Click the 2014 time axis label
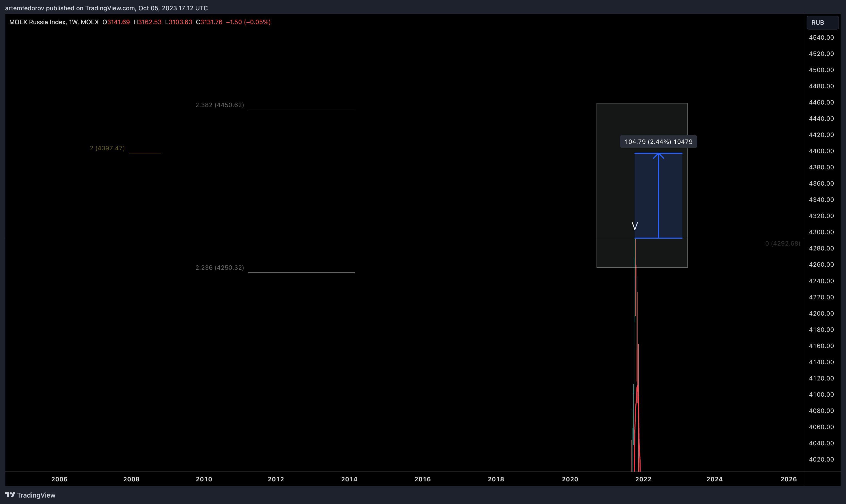 [349, 479]
